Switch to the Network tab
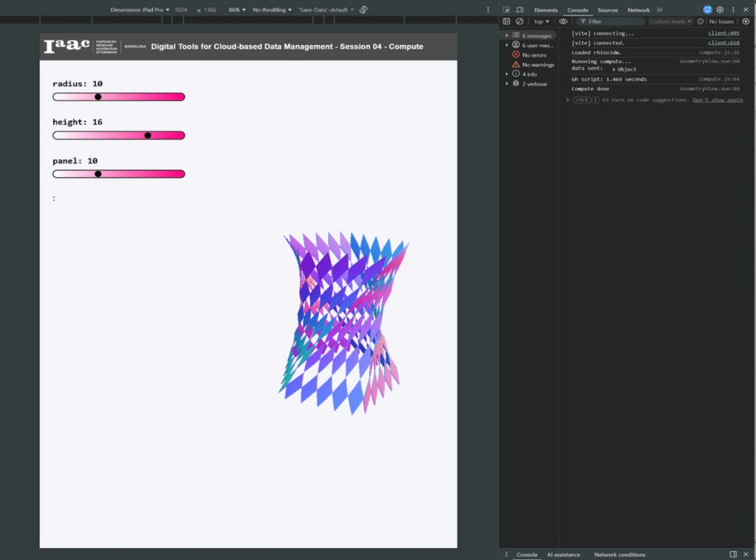The height and width of the screenshot is (560, 756). [639, 10]
